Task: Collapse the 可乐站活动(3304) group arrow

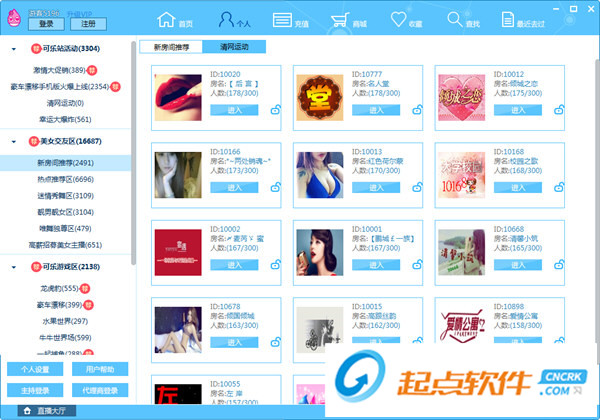Action: pyautogui.click(x=14, y=49)
